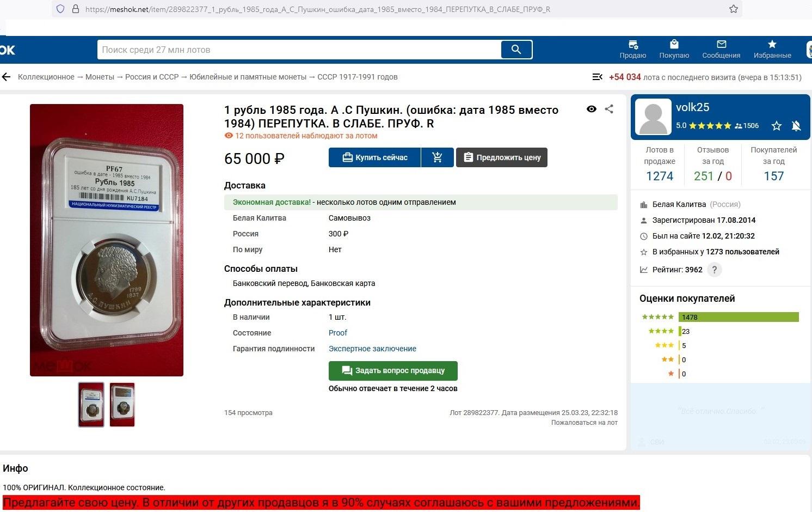Show rating help question mark

pyautogui.click(x=715, y=270)
